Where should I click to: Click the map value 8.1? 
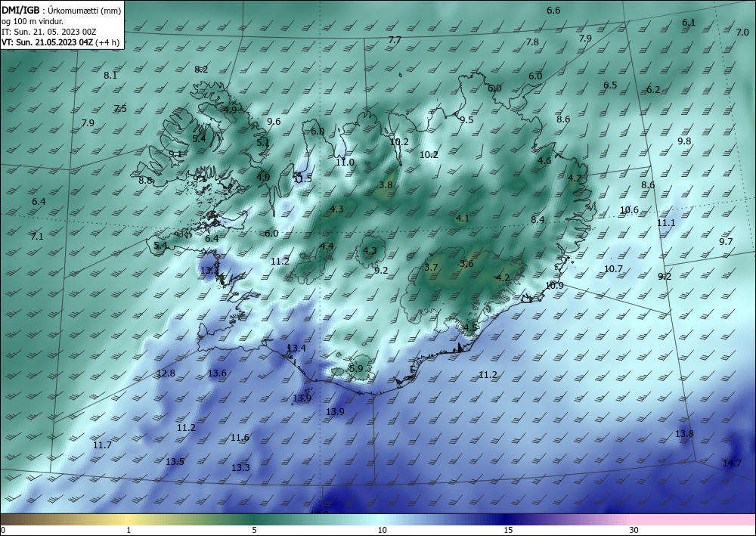point(110,75)
